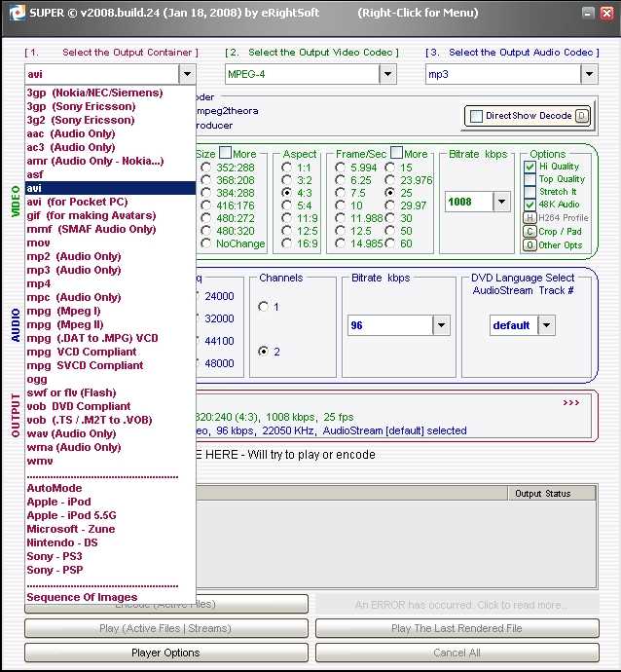The image size is (621, 672).
Task: Open the video bitrate 1008 dropdown
Action: pyautogui.click(x=501, y=202)
